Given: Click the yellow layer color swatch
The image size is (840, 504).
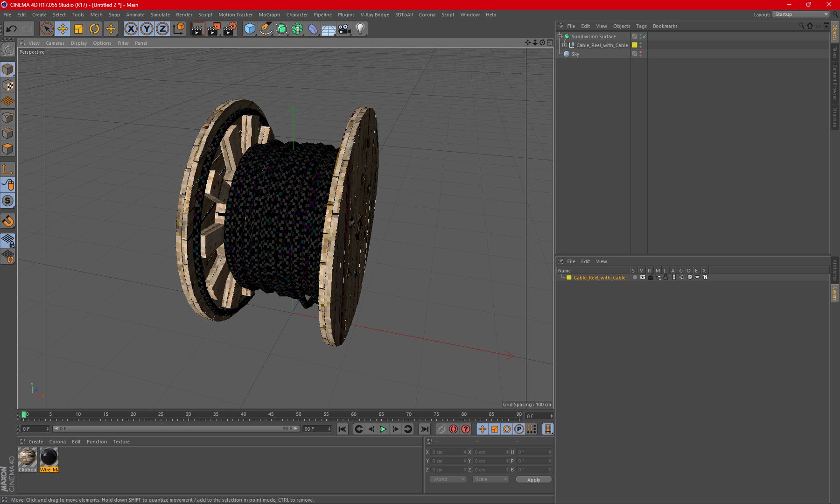Looking at the screenshot, I should 569,278.
